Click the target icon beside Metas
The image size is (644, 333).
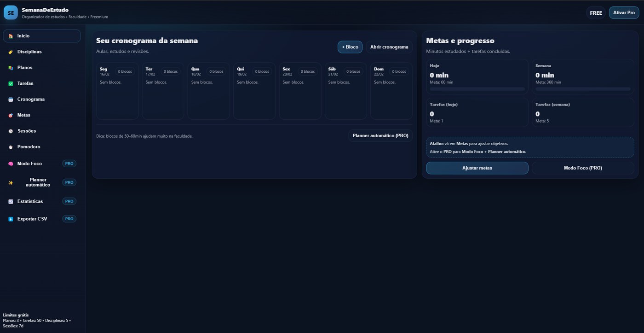[x=11, y=115]
